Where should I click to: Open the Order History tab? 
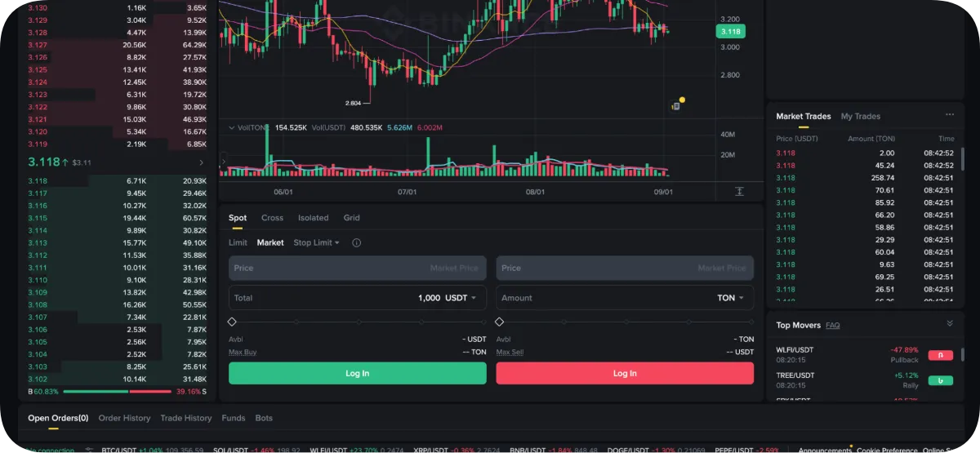coord(124,418)
